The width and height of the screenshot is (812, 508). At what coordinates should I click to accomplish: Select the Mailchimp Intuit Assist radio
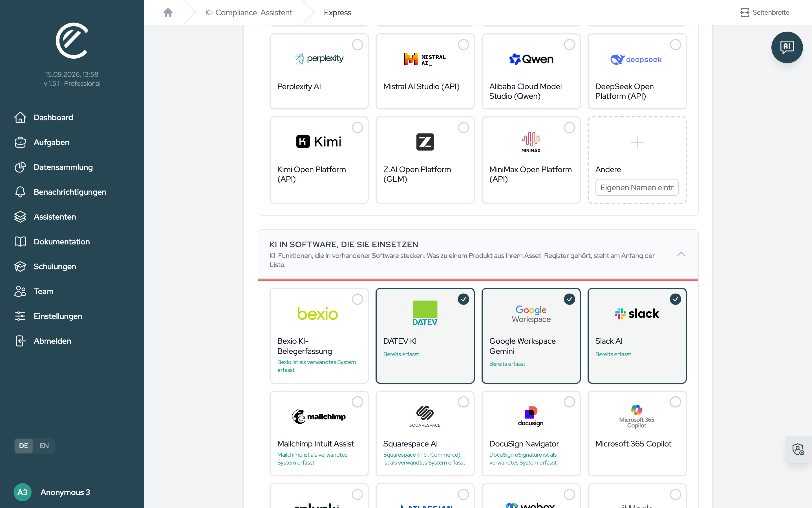(357, 402)
